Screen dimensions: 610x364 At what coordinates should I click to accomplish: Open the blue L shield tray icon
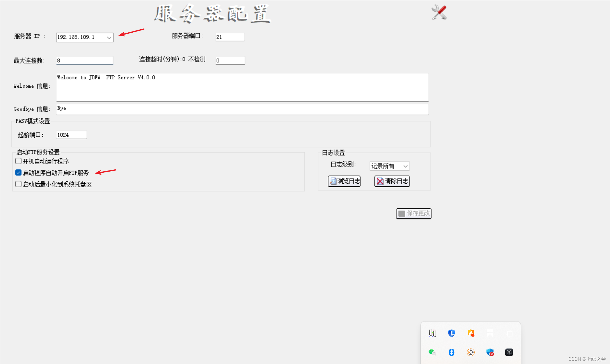451,333
